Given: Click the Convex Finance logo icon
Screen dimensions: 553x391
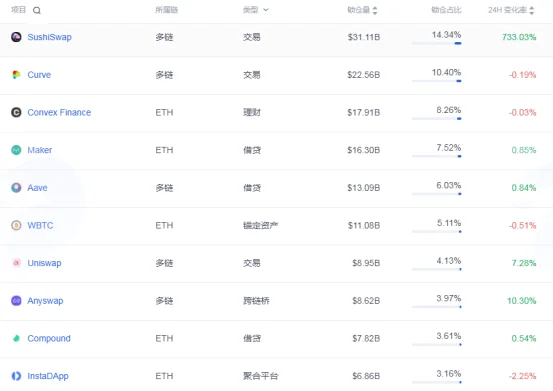Looking at the screenshot, I should click(16, 112).
